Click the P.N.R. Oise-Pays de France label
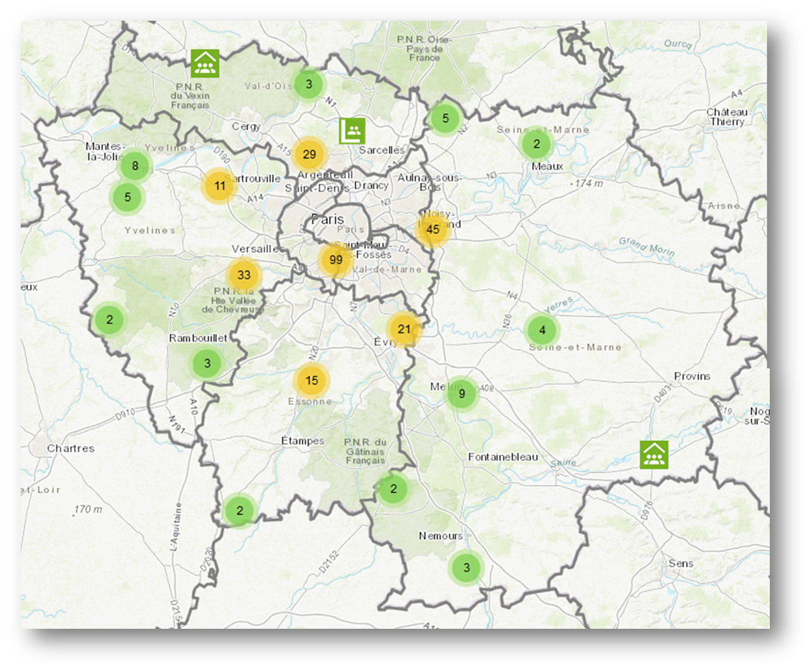The height and width of the screenshot is (671, 812). tap(424, 49)
